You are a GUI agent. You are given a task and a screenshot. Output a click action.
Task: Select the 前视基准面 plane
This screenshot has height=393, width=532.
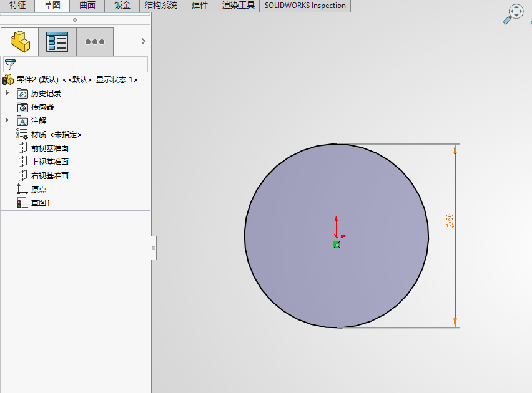pos(50,148)
